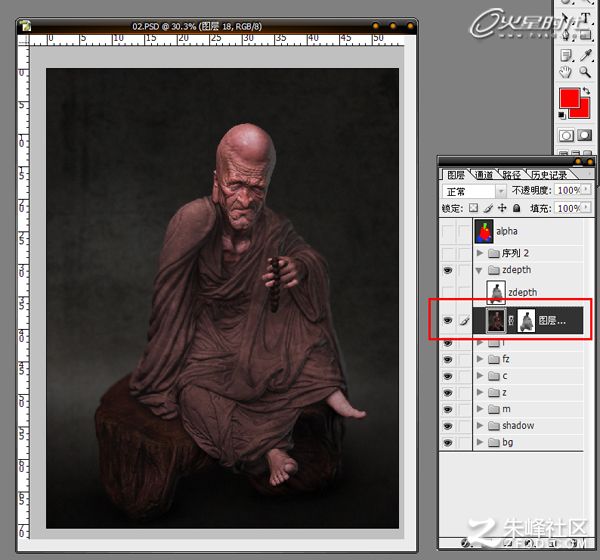Expand the z group
600x560 pixels.
tap(480, 392)
